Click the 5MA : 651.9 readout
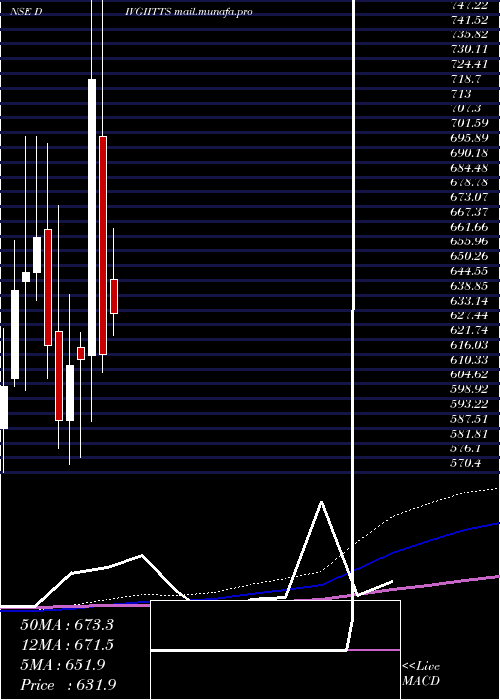 click(63, 665)
